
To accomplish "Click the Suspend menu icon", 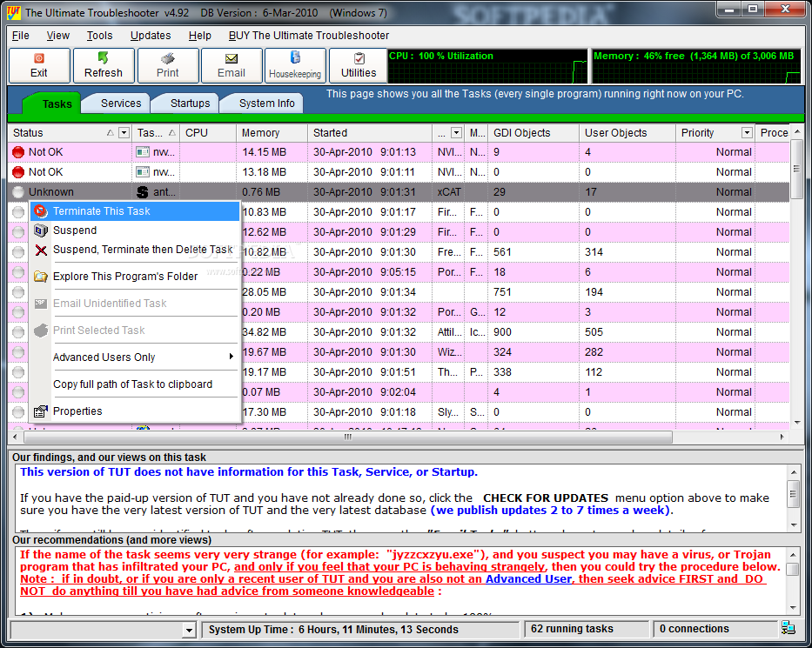I will pos(41,230).
